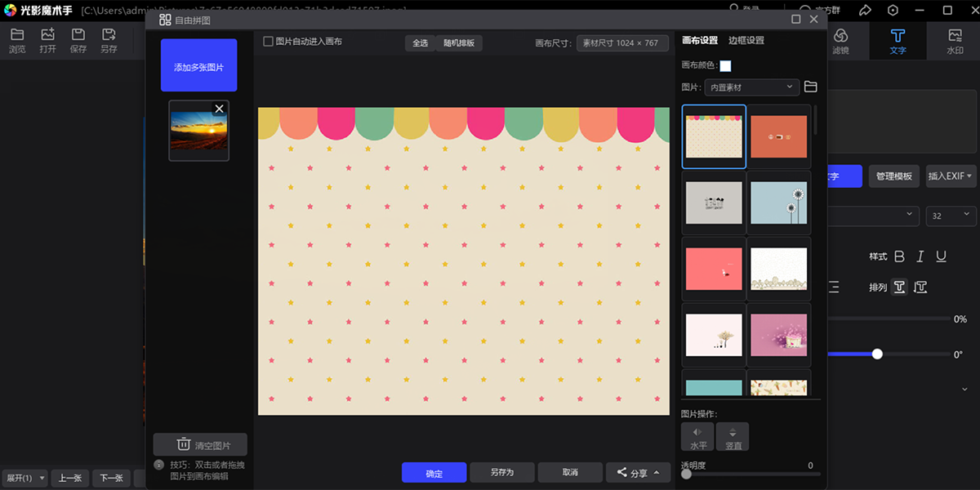The width and height of the screenshot is (980, 490).
Task: Click the folder icon beside the 内置素材 dropdown
Action: click(x=810, y=87)
